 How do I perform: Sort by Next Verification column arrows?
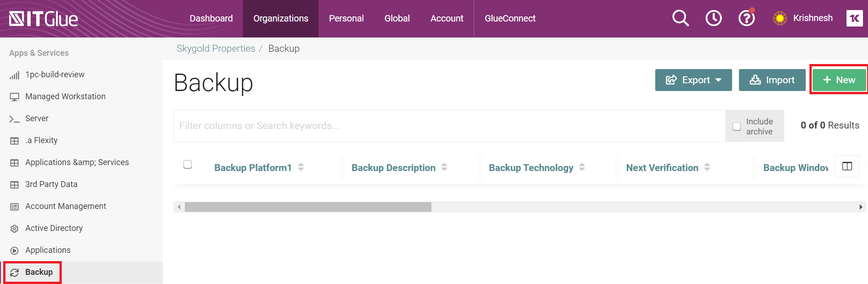tap(707, 167)
